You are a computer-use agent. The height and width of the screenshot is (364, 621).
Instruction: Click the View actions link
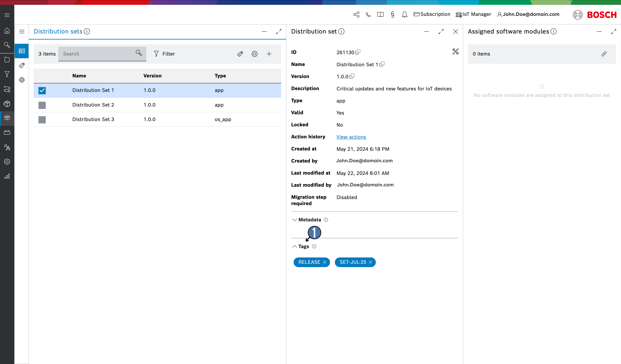pos(351,137)
